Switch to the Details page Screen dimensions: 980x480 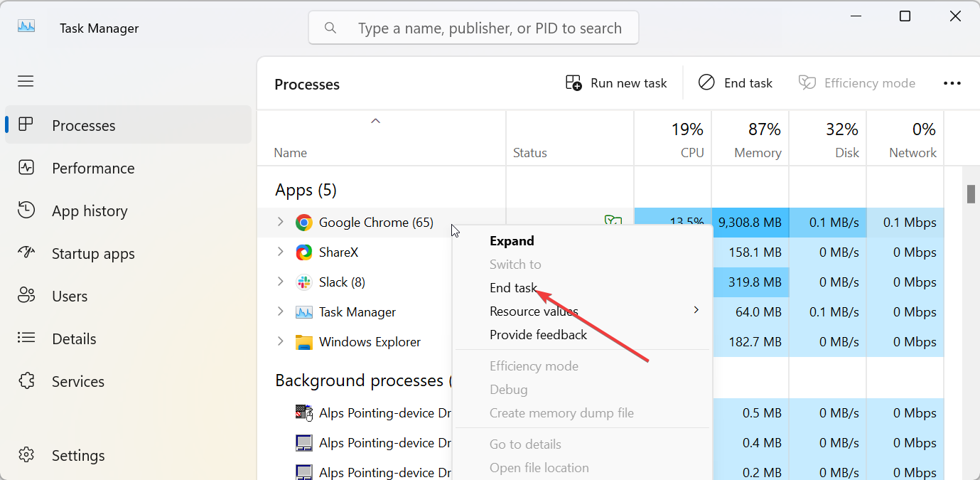coord(74,339)
